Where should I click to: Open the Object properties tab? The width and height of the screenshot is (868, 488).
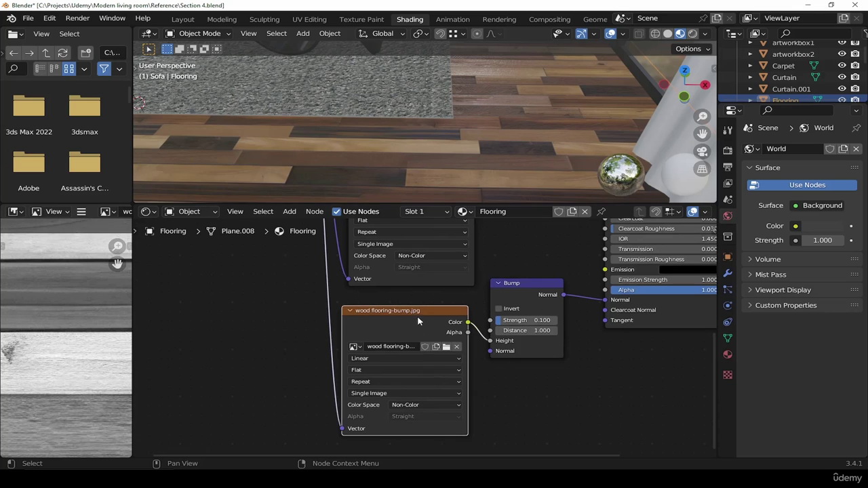tap(728, 257)
